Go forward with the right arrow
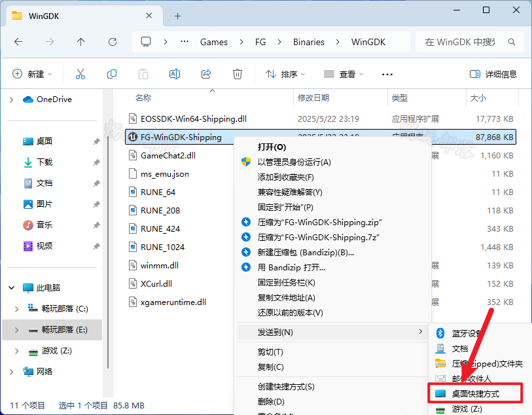The width and height of the screenshot is (532, 415). click(50, 42)
